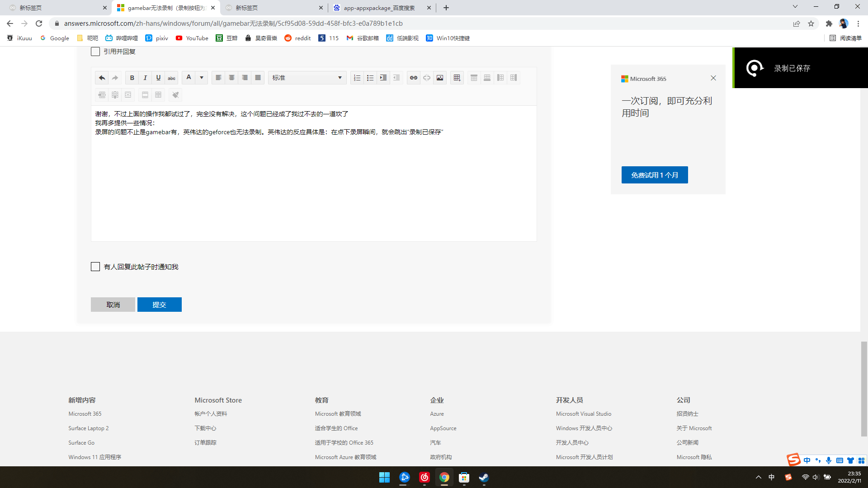The width and height of the screenshot is (868, 488).
Task: Open the font color dropdown arrow
Action: [x=202, y=78]
